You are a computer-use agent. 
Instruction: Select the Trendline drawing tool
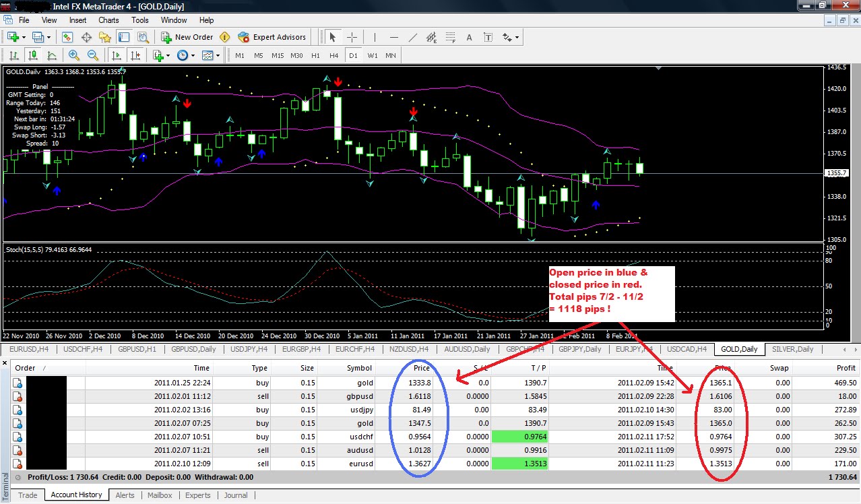[413, 37]
